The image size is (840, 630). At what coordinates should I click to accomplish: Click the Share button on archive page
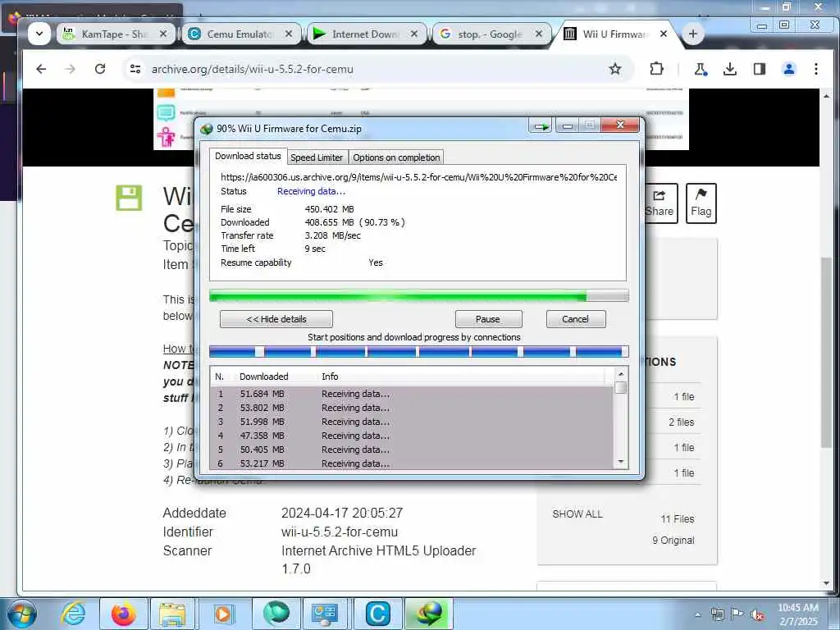(x=660, y=203)
